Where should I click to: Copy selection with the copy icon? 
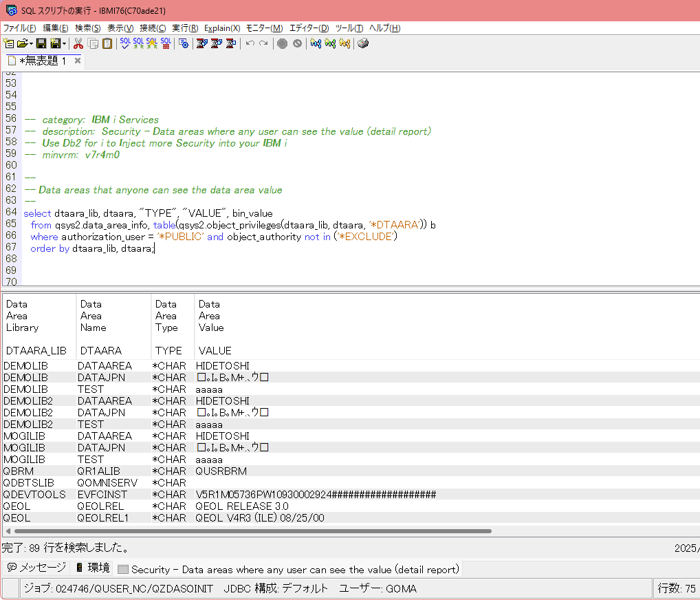coord(93,43)
